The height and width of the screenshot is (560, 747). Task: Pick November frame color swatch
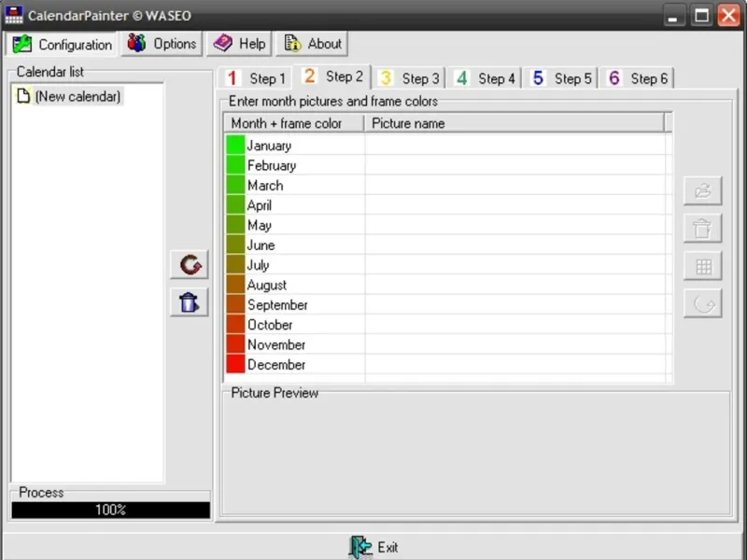click(x=235, y=344)
